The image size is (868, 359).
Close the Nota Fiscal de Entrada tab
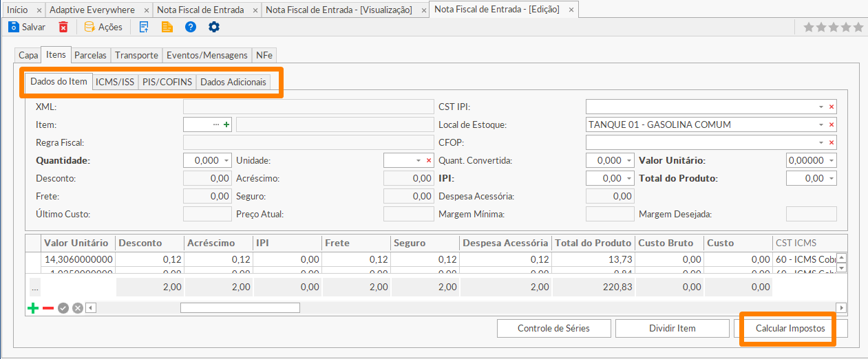(x=254, y=10)
